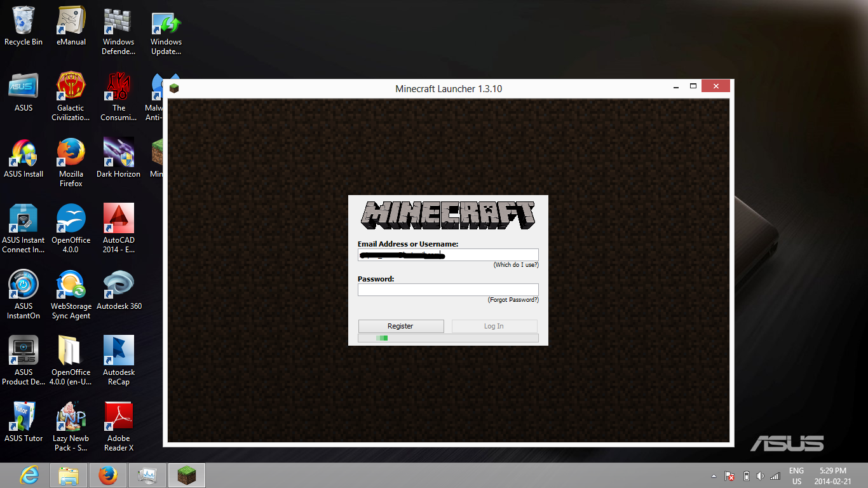Select the Dark Horizon desktop shortcut
This screenshot has height=488, width=868.
tap(119, 158)
